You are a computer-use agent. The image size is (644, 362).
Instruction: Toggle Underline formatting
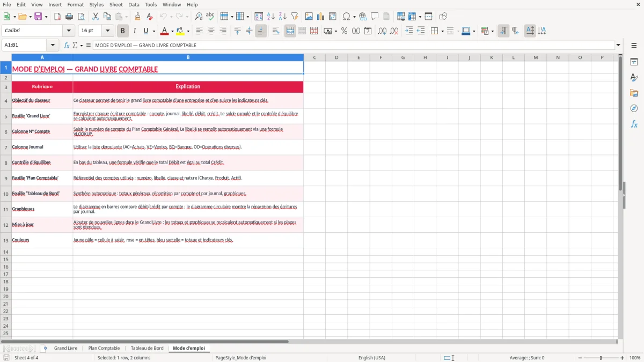[145, 31]
